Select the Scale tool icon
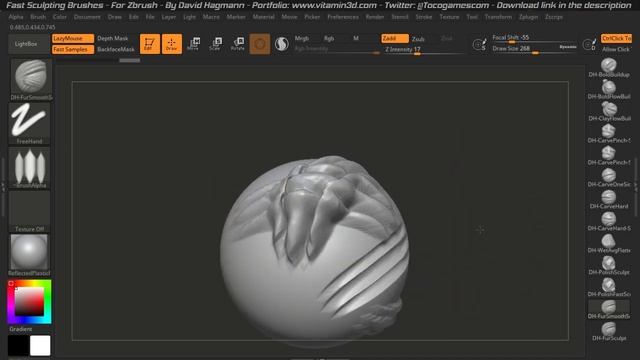640x360 pixels. 216,44
